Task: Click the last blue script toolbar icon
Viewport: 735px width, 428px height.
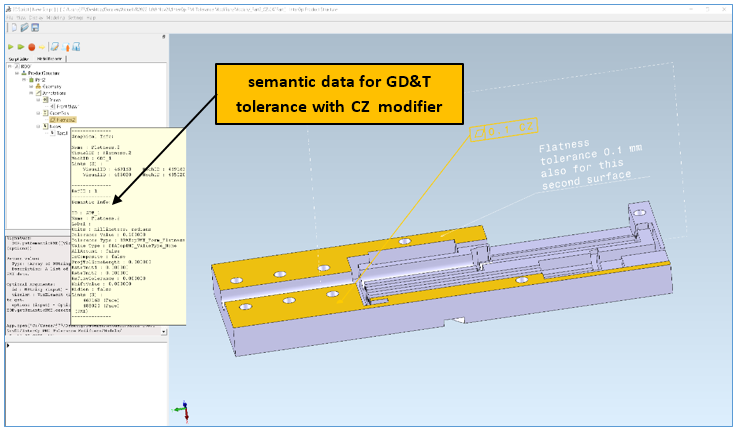Action: coord(75,46)
